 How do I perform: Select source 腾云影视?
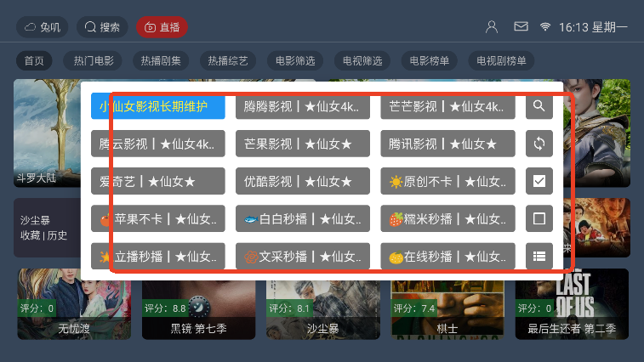click(157, 144)
